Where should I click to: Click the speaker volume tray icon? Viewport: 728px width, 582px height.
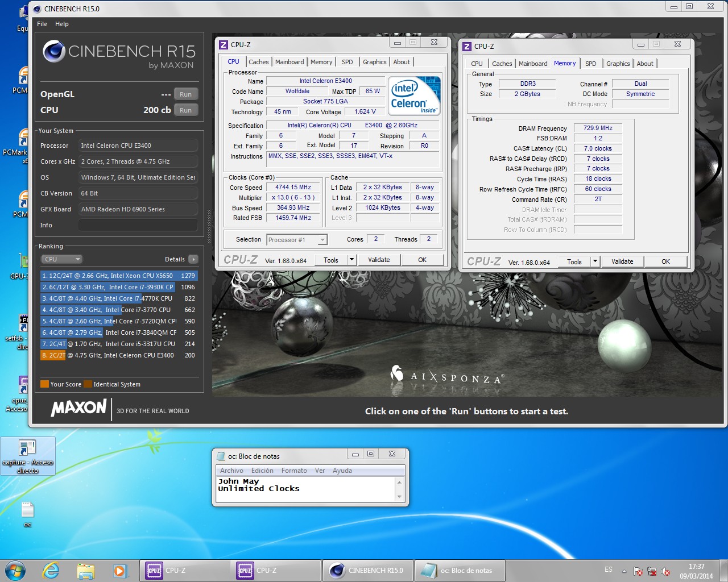[665, 571]
